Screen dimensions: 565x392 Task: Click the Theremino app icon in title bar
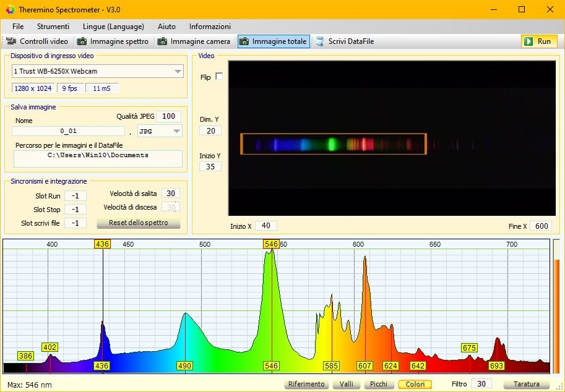[10, 9]
